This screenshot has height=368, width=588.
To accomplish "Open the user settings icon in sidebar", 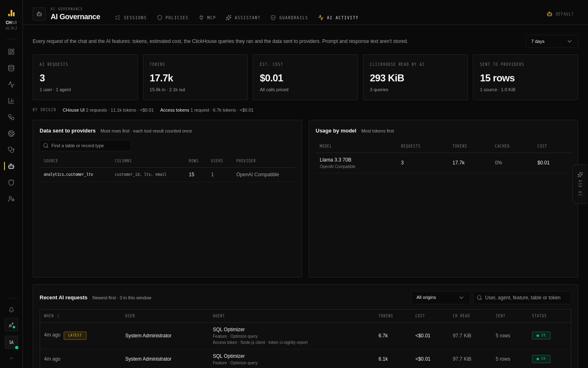I will click(11, 199).
